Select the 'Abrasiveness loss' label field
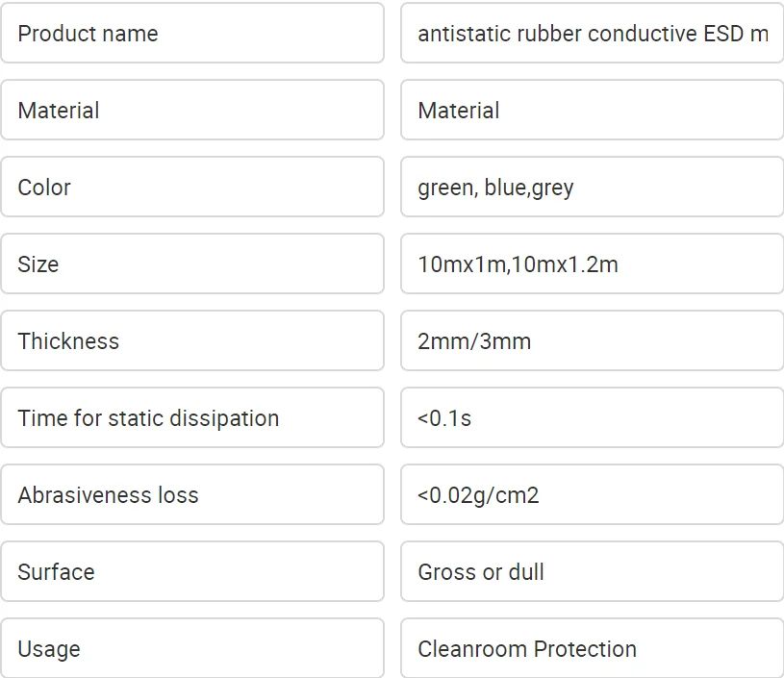 coord(192,495)
